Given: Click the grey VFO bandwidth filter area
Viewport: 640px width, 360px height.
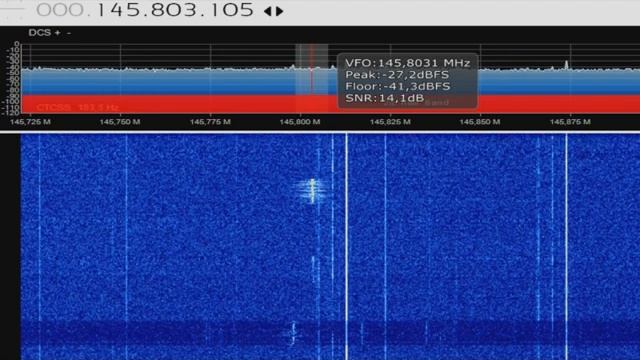Looking at the screenshot, I should point(311,69).
